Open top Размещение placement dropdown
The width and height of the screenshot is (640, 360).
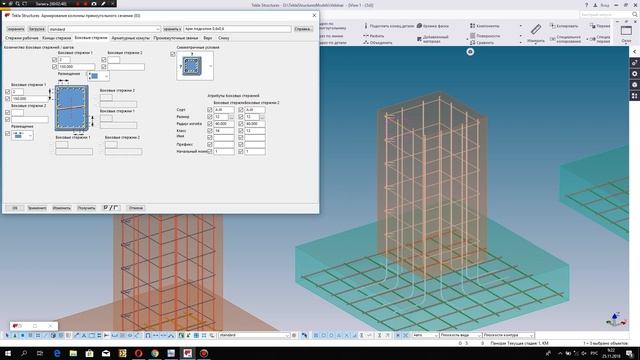[x=98, y=76]
